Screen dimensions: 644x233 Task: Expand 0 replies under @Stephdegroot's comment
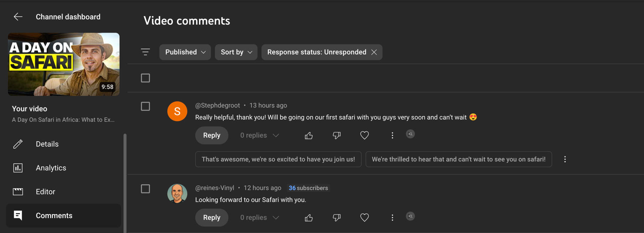[259, 136]
